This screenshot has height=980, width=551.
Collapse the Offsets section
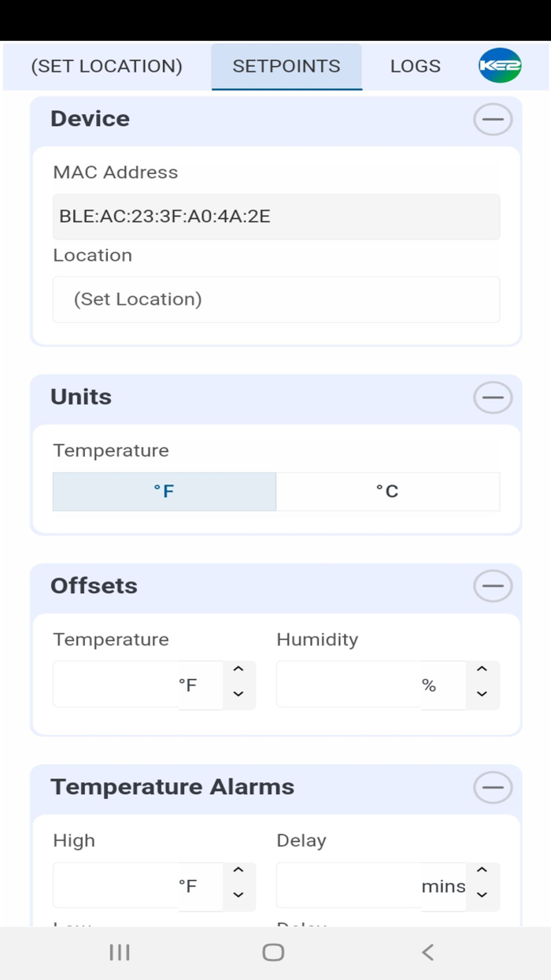click(492, 586)
